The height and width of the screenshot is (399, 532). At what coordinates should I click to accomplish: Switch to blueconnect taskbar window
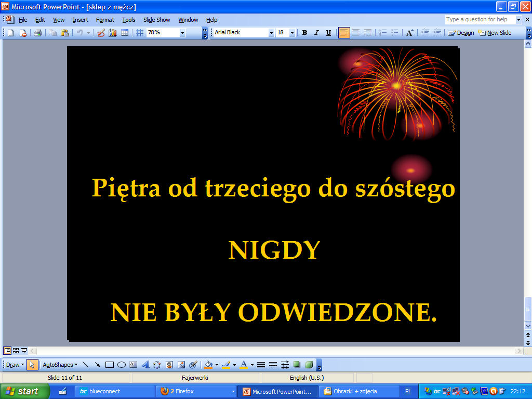coord(114,391)
